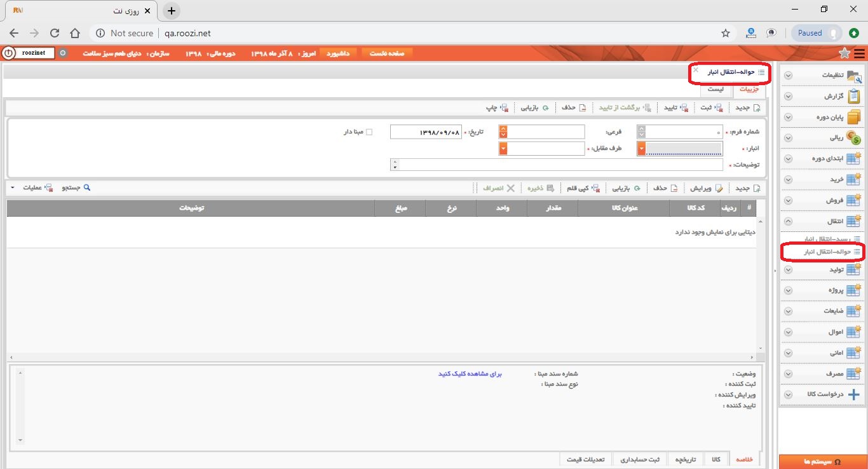Open the فروش sales module icon
The width and height of the screenshot is (868, 469).
point(853,201)
